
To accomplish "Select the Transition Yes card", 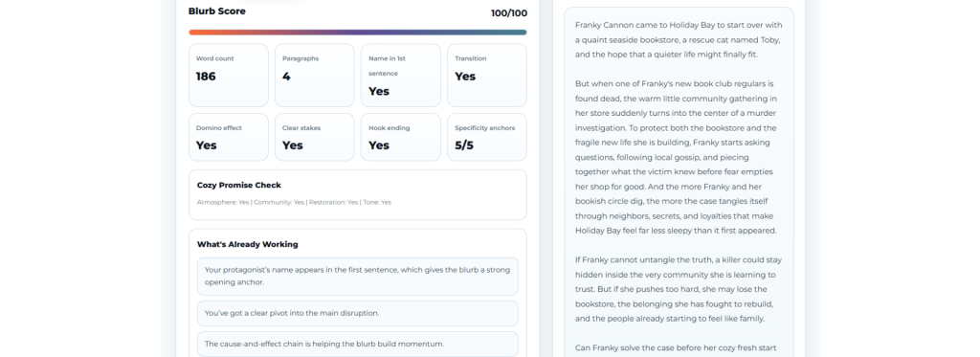I will (x=487, y=75).
